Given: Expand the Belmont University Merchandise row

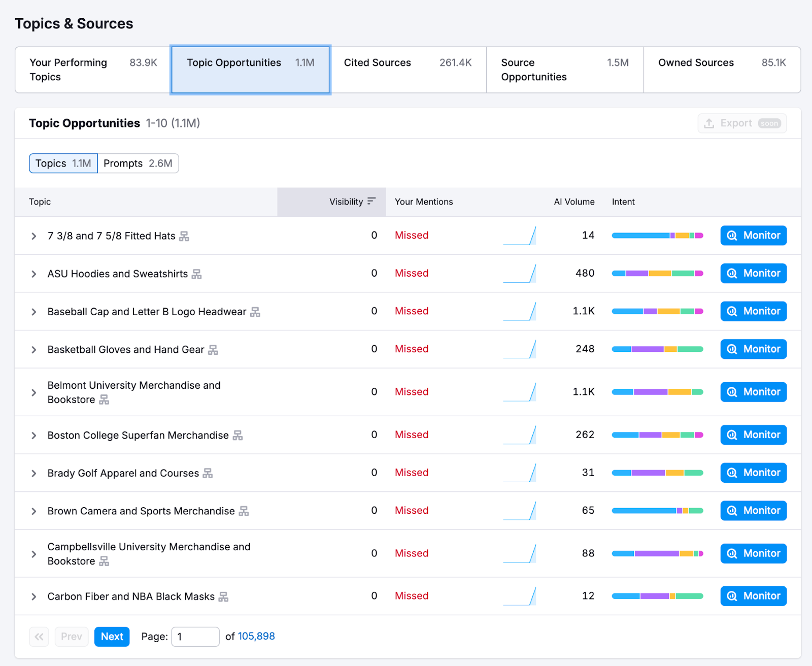Looking at the screenshot, I should click(34, 392).
